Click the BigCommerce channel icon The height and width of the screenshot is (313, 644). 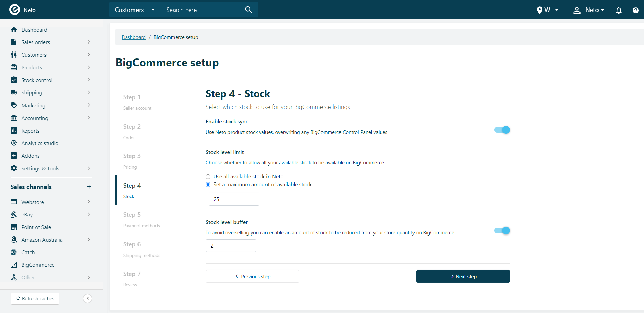click(14, 265)
